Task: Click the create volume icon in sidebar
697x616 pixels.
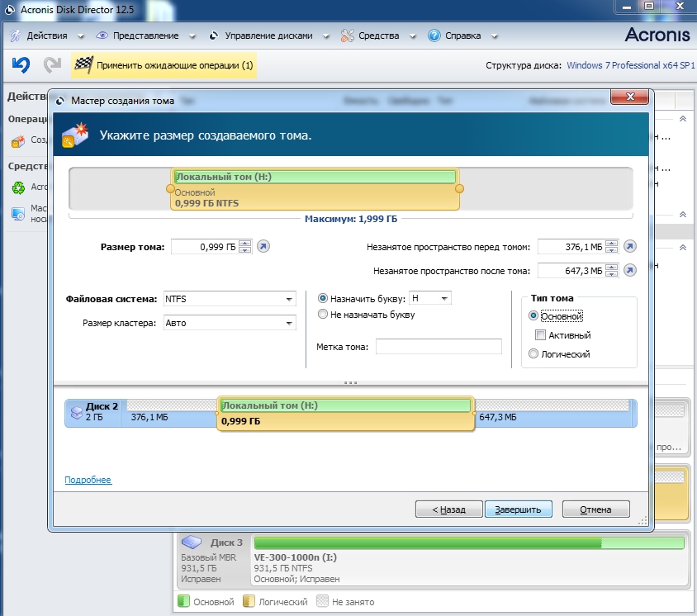Action: 18,141
